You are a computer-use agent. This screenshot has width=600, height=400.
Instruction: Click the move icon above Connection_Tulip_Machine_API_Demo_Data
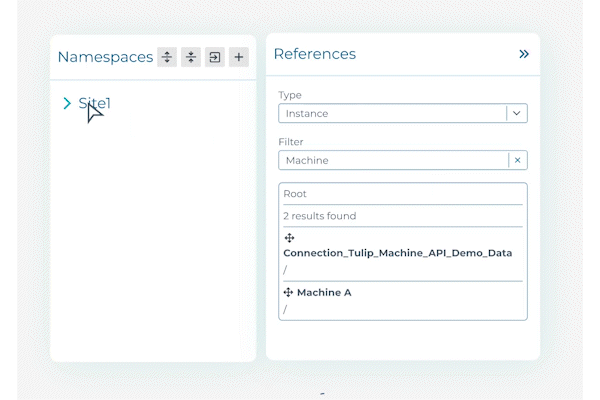tap(289, 238)
